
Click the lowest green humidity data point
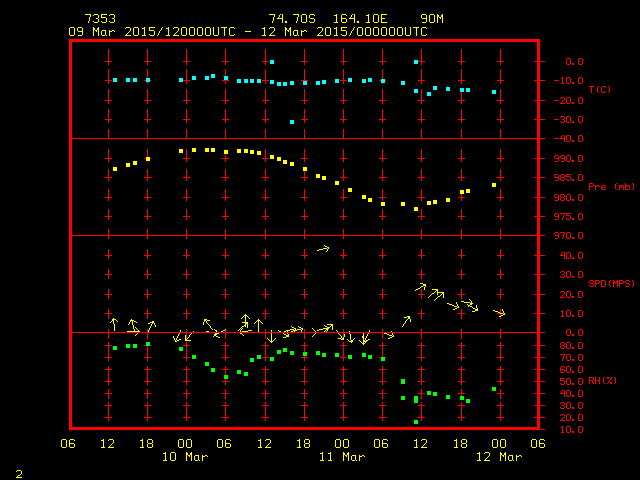(416, 422)
